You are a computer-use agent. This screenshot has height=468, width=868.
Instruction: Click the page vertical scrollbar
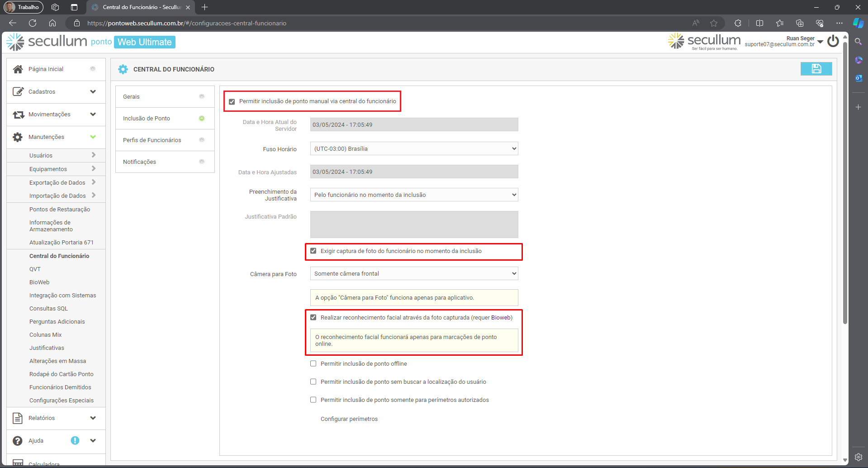pyautogui.click(x=844, y=181)
